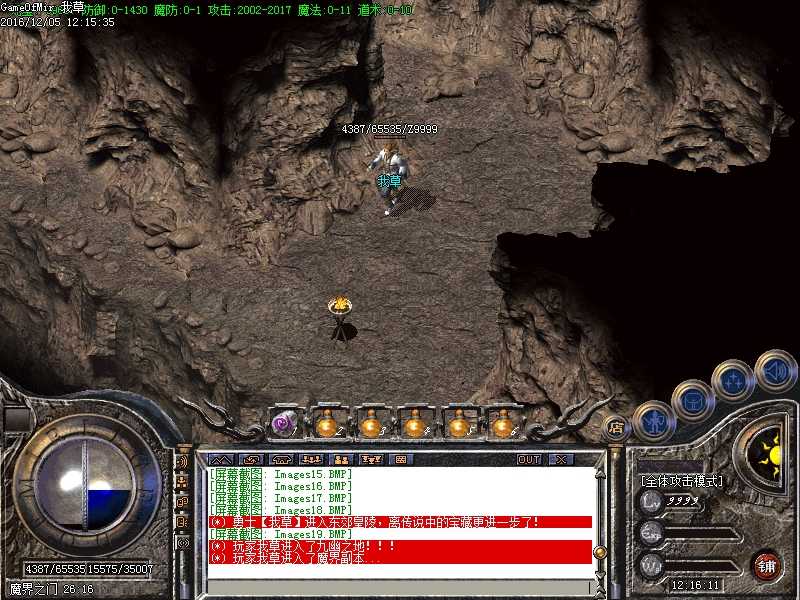
Task: Open the guild icon with three downward figures
Action: tap(371, 459)
